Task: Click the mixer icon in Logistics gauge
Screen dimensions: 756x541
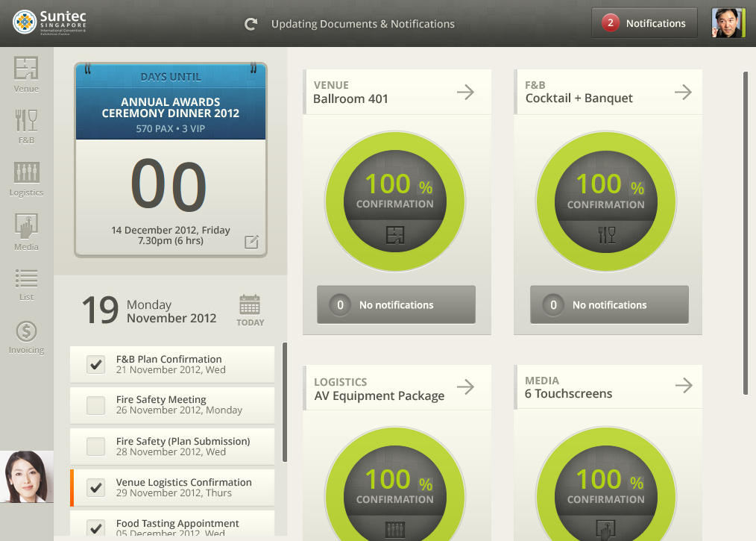Action: [395, 529]
